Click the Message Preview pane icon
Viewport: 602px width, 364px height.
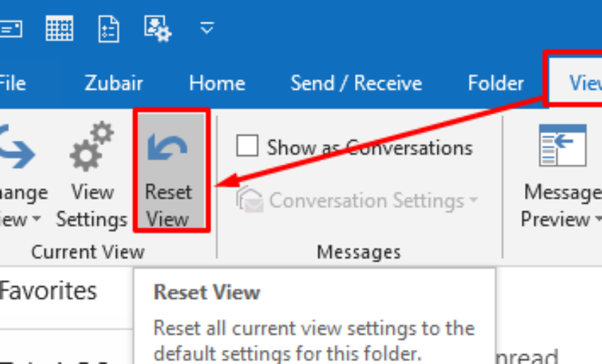(x=562, y=146)
